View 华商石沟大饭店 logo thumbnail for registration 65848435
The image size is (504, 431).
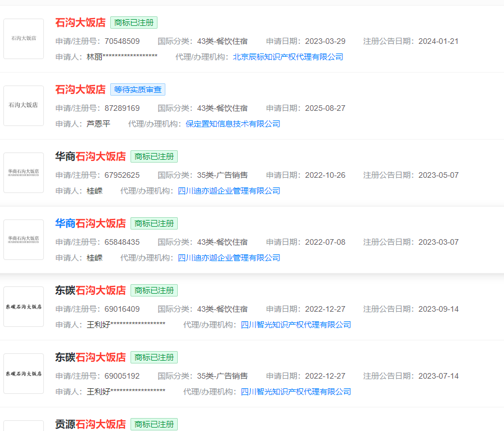click(24, 240)
